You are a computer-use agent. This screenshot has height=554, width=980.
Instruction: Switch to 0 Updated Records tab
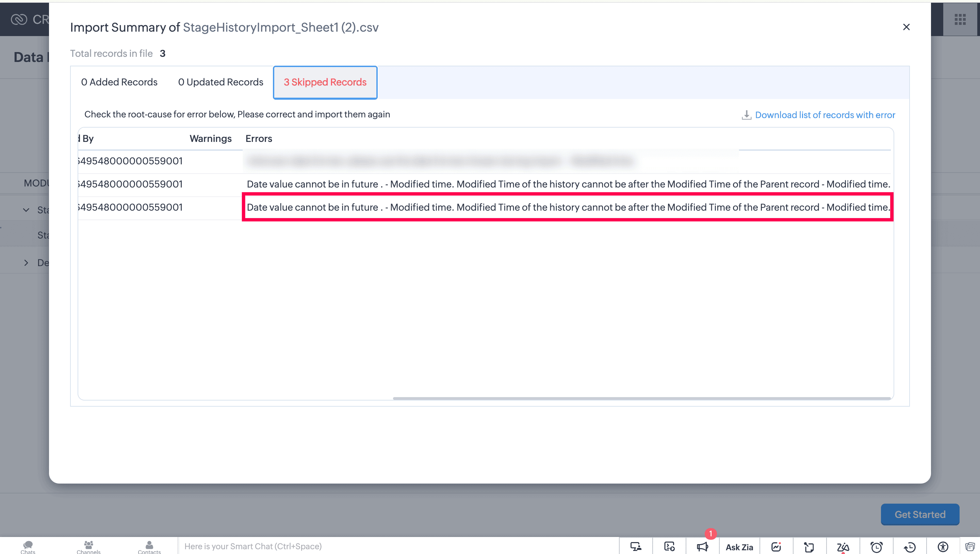pos(220,82)
